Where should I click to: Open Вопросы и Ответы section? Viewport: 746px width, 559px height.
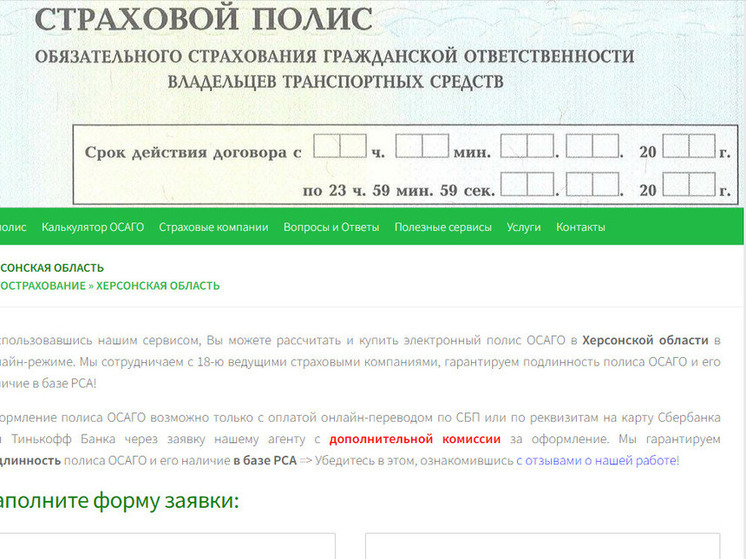331,227
